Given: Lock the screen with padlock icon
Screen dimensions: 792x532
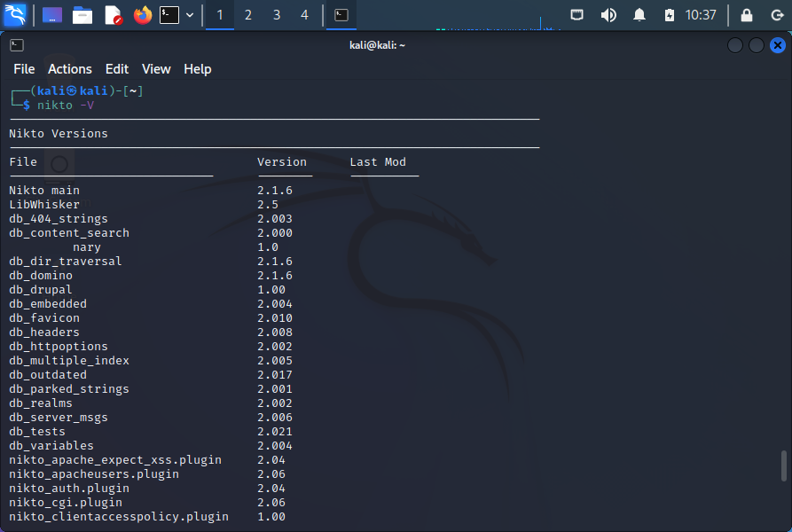Looking at the screenshot, I should click(x=747, y=15).
